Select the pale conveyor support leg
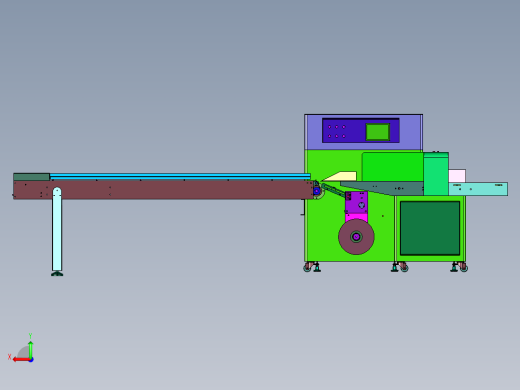This screenshot has width=520, height=390. [57, 229]
